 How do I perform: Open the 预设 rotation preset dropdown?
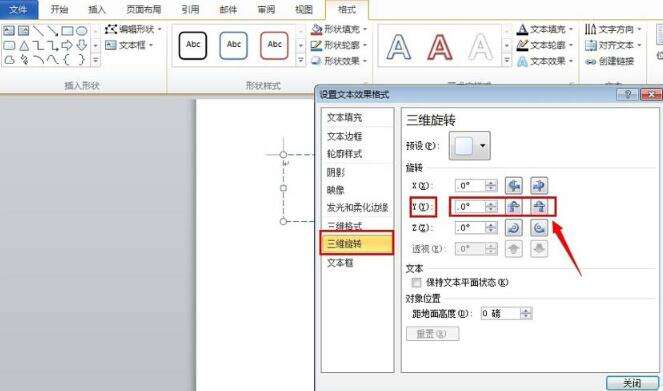click(483, 146)
